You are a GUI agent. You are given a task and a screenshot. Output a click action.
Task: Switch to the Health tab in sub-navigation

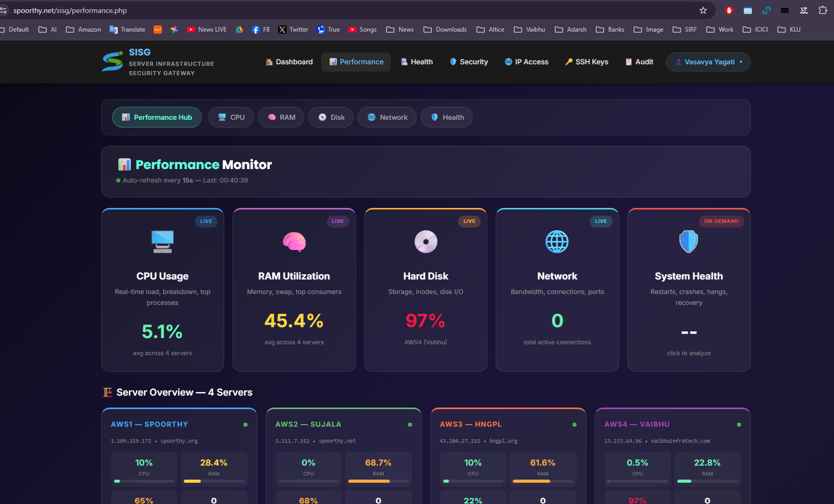pyautogui.click(x=447, y=117)
